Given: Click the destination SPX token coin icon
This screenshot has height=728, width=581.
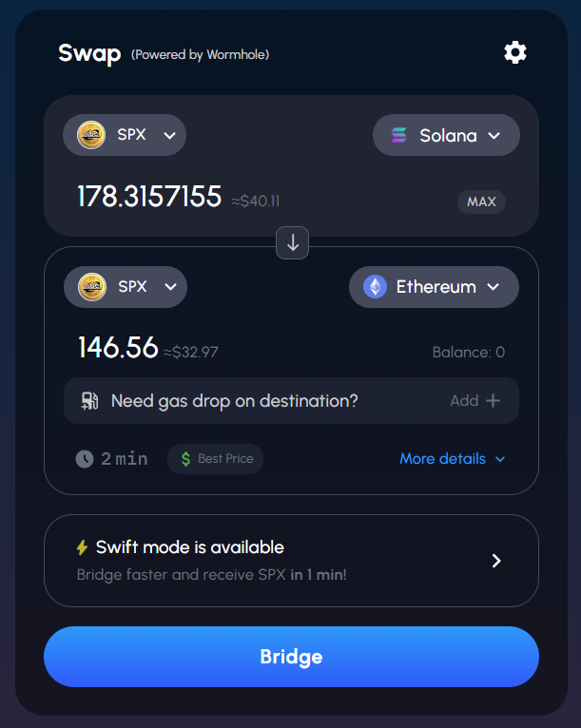Looking at the screenshot, I should [x=92, y=286].
